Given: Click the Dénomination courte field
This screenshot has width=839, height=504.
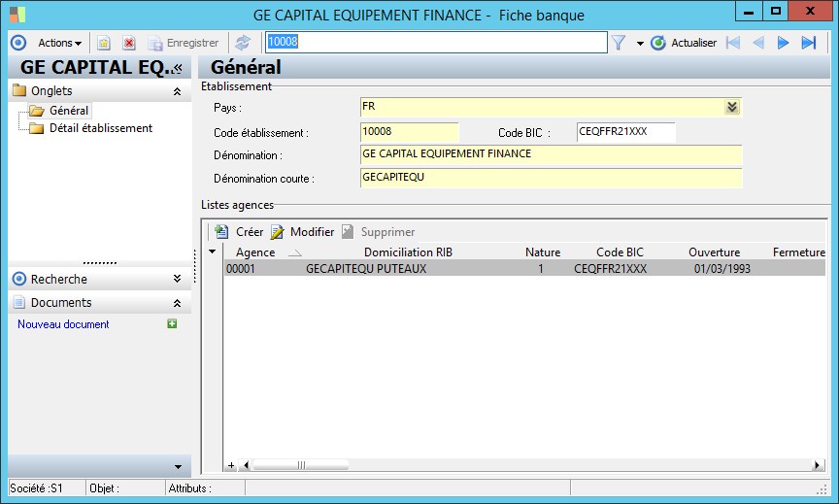Looking at the screenshot, I should point(552,178).
